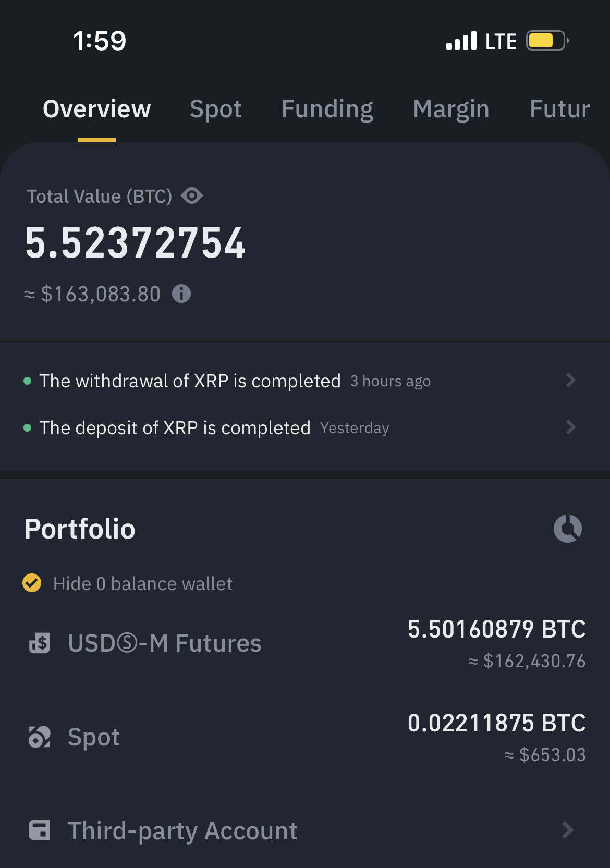
Task: Tap the USD-M Futures wallet icon
Action: 40,643
